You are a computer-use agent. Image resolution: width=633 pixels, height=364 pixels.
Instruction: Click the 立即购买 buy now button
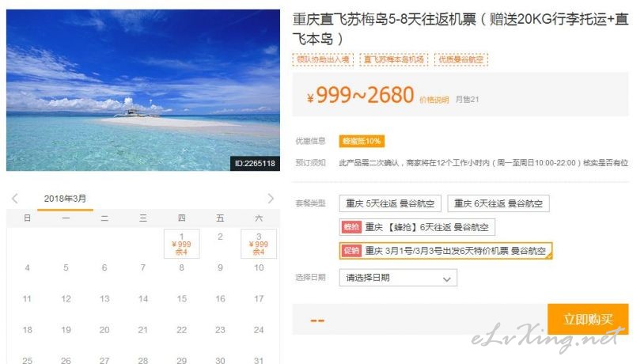pyautogui.click(x=588, y=319)
